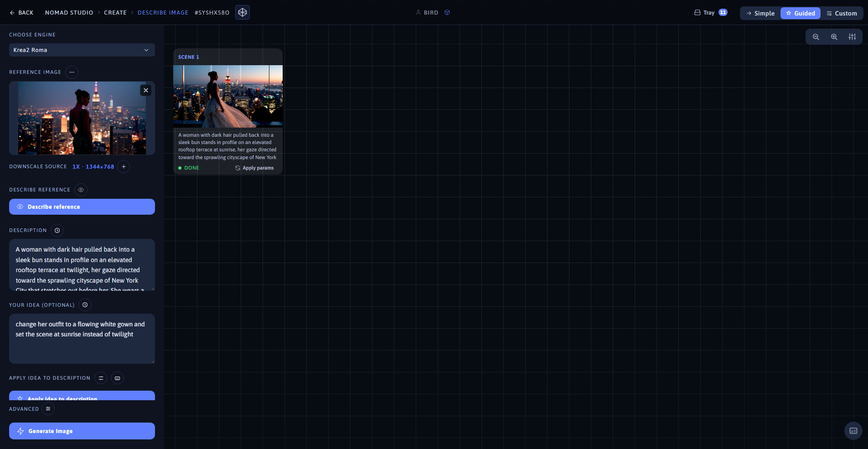This screenshot has height=449, width=868.
Task: Click the SCENE 1 card title
Action: pos(189,57)
